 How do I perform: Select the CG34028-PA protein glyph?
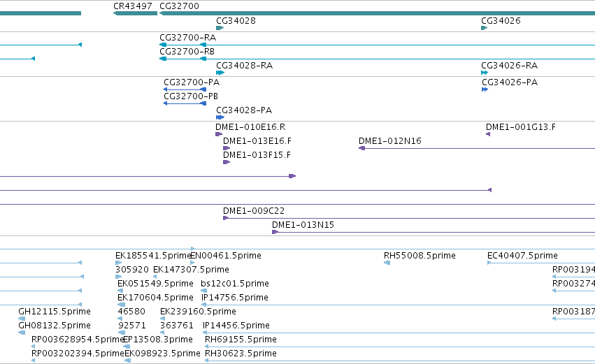tap(220, 117)
